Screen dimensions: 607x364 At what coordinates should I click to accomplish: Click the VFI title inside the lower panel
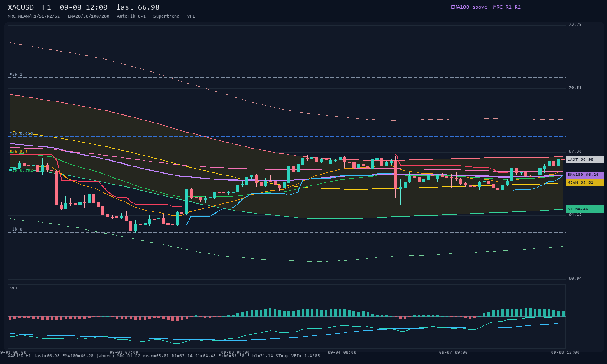pos(14,288)
